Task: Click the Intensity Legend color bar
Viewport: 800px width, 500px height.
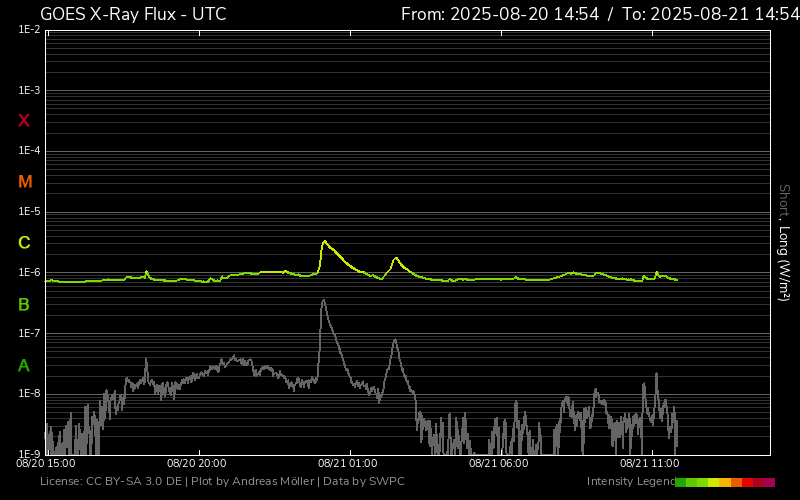Action: 724,482
